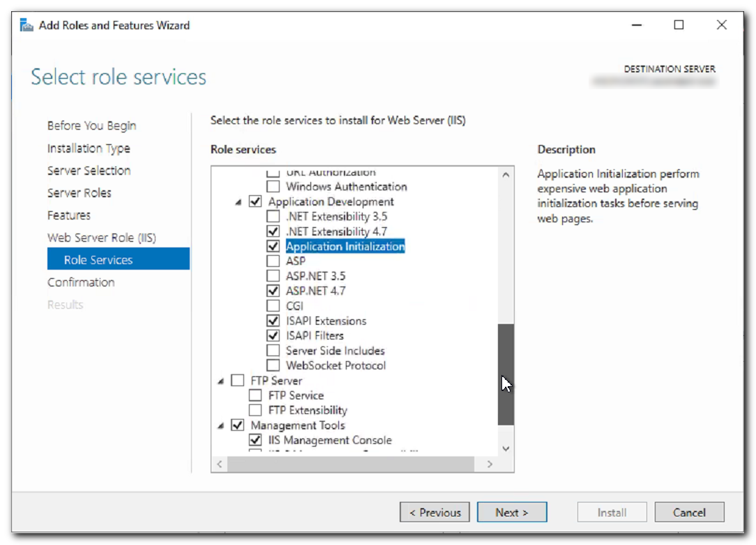Click the Description heading
The height and width of the screenshot is (545, 756).
[x=566, y=149]
